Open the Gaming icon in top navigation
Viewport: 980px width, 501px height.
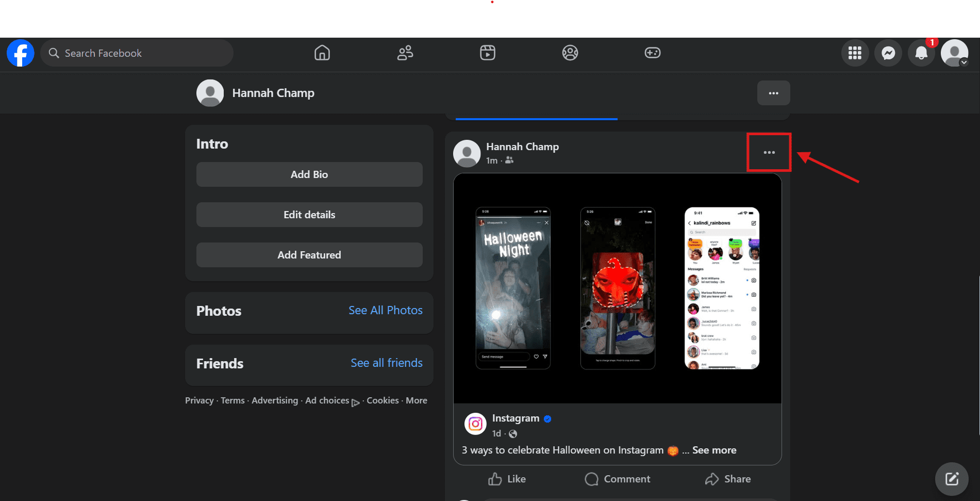coord(652,53)
